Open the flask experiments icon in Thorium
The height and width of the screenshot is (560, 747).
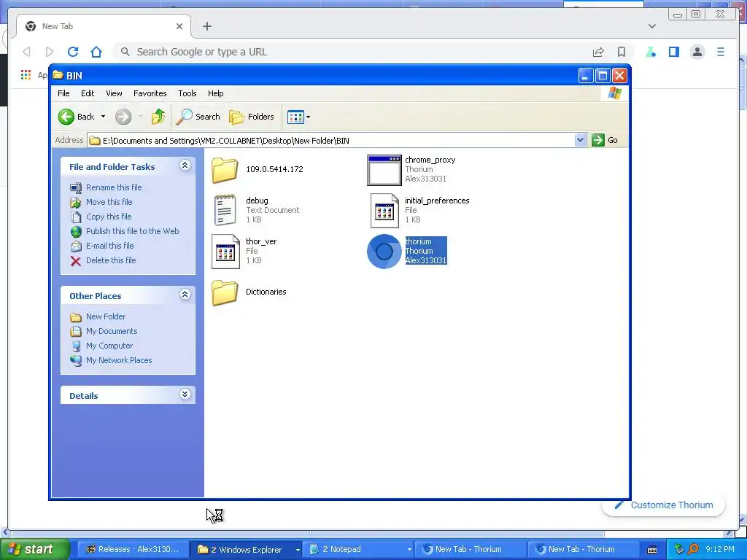651,52
